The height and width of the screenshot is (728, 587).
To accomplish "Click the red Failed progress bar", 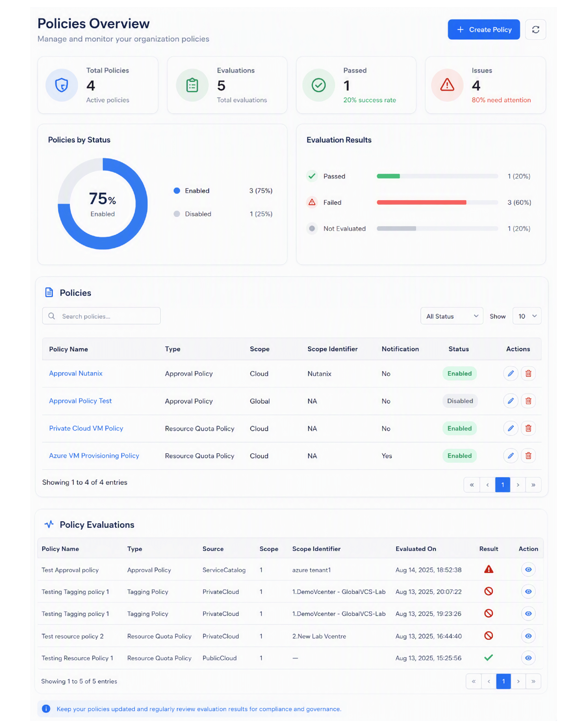I will pyautogui.click(x=421, y=202).
